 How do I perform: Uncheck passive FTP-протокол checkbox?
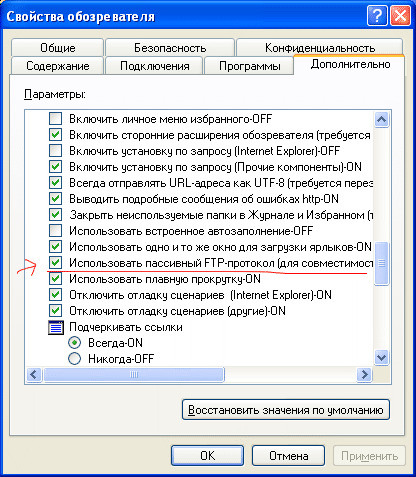(55, 263)
